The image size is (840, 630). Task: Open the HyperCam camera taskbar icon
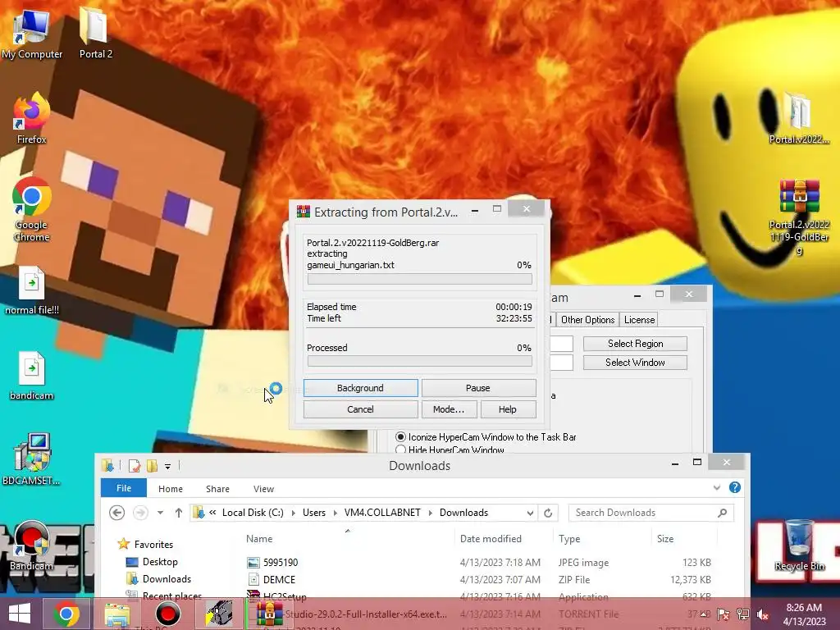point(218,614)
